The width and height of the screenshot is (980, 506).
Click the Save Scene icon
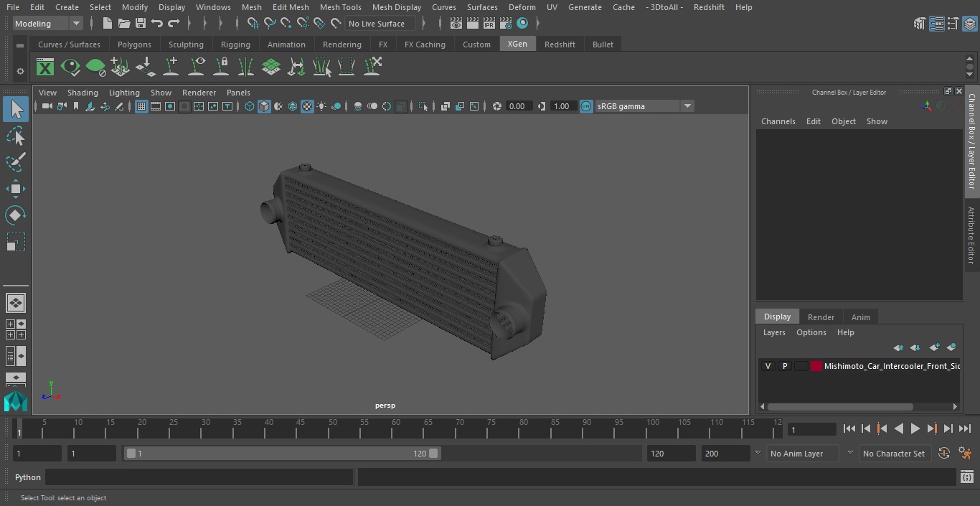pos(141,24)
